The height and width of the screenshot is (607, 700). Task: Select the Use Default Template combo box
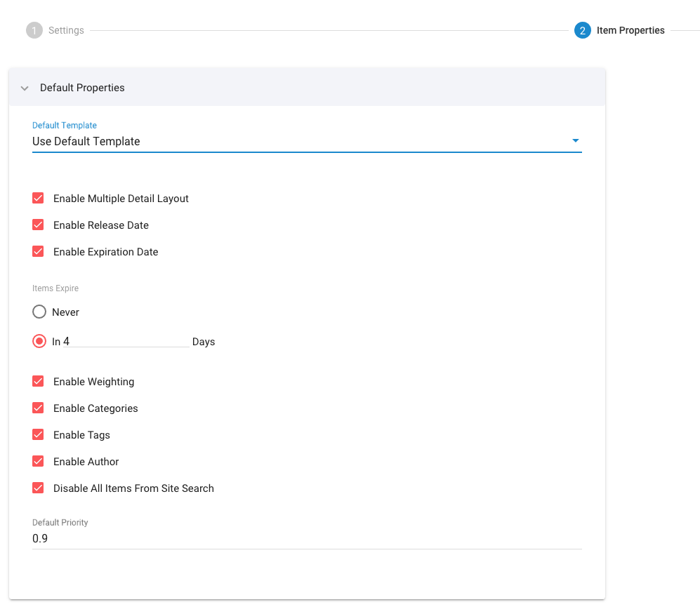tap(307, 142)
